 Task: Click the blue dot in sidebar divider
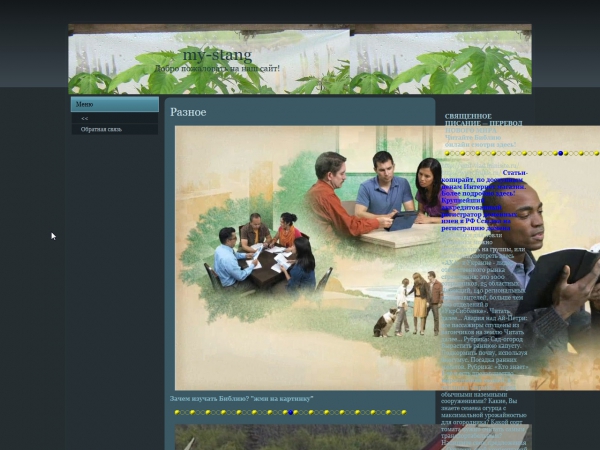(561, 153)
